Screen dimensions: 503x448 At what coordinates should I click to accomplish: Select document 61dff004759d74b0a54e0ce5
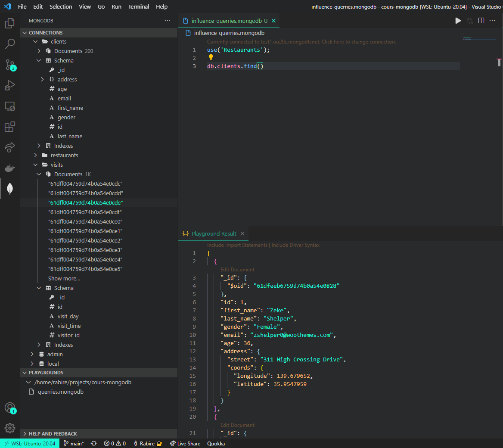point(85,269)
